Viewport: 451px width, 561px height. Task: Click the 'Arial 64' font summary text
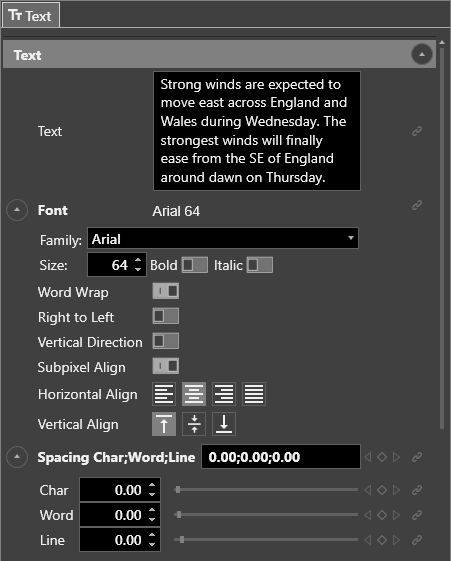[176, 211]
